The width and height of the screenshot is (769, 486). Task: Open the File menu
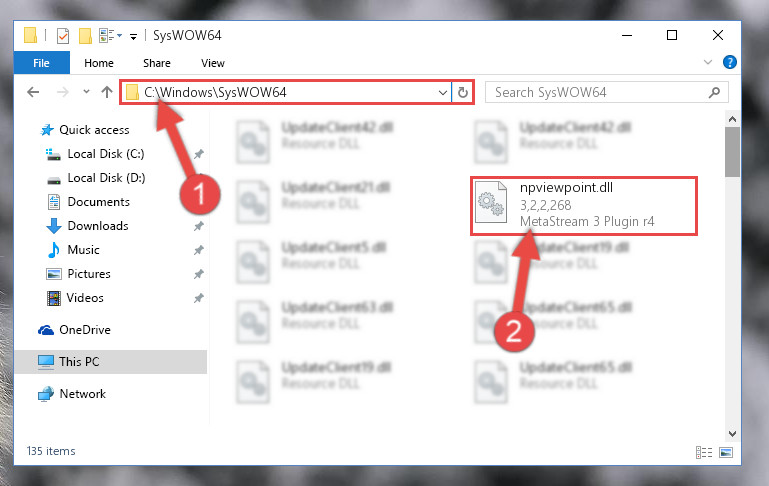42,63
